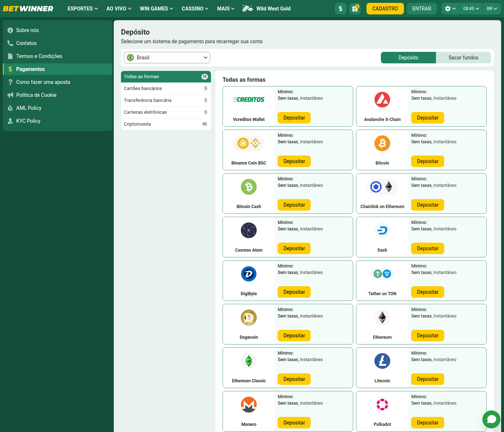
Task: Open the Pagamentos sidebar link
Action: tap(58, 69)
